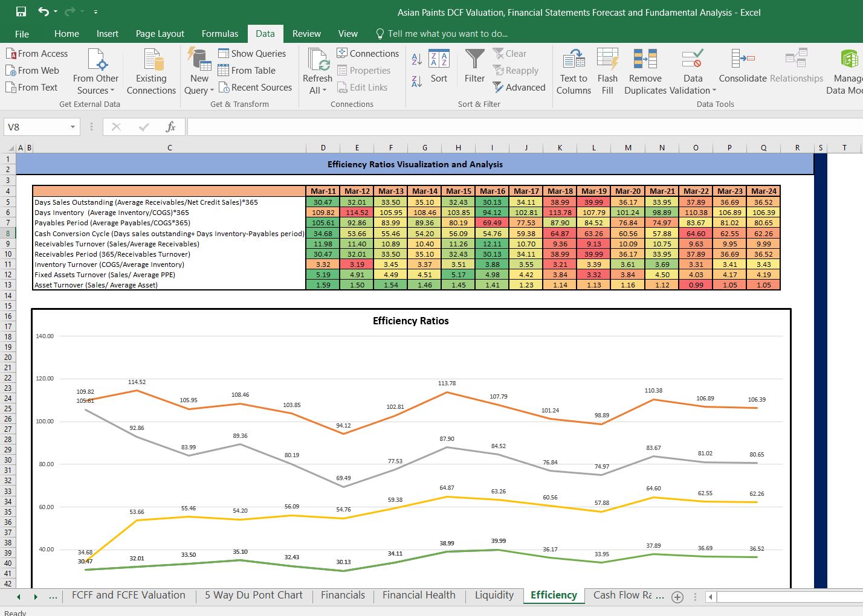Open the File menu

pyautogui.click(x=22, y=34)
